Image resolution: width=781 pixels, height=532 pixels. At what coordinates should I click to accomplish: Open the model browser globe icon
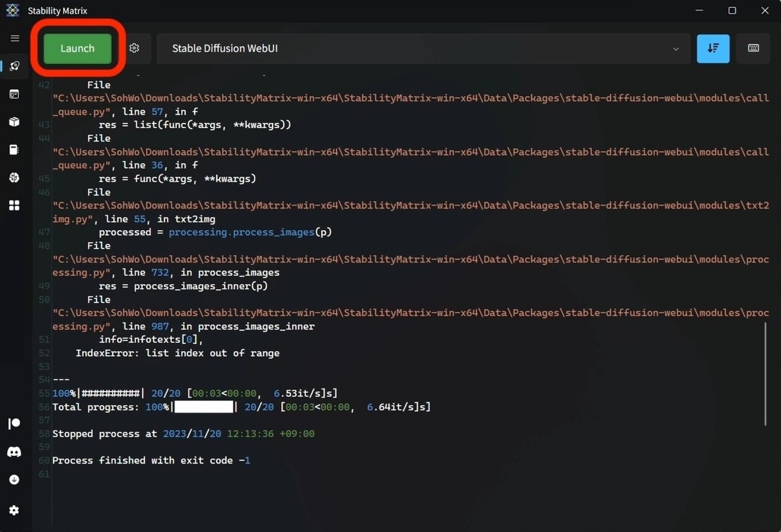coord(14,178)
